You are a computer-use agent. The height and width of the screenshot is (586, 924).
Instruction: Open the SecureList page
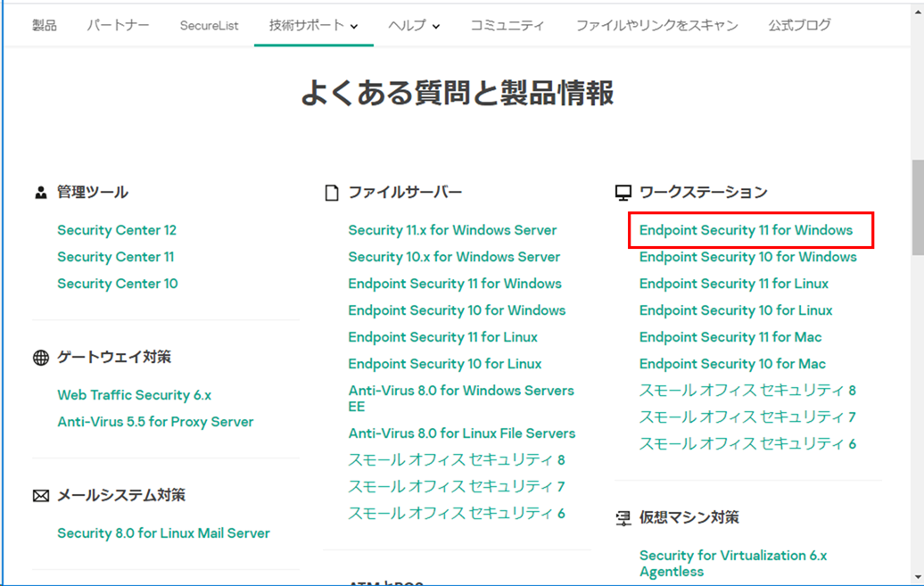tap(209, 27)
